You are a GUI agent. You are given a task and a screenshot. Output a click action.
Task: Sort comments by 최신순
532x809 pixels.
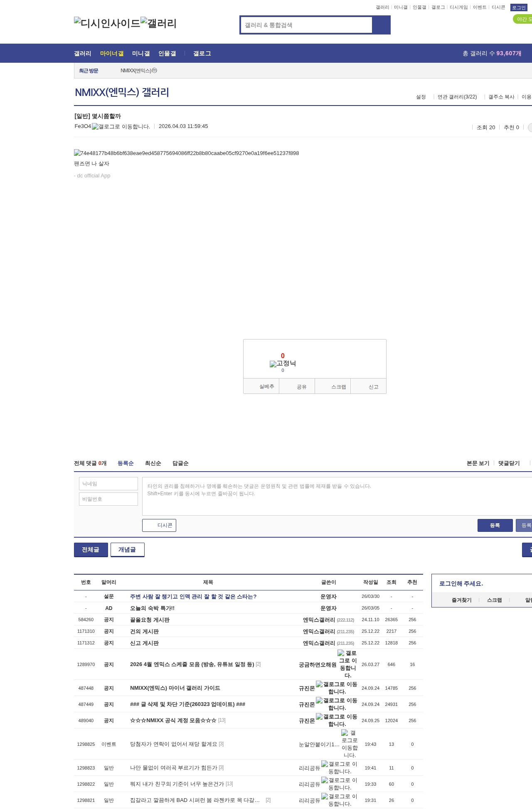pos(153,463)
